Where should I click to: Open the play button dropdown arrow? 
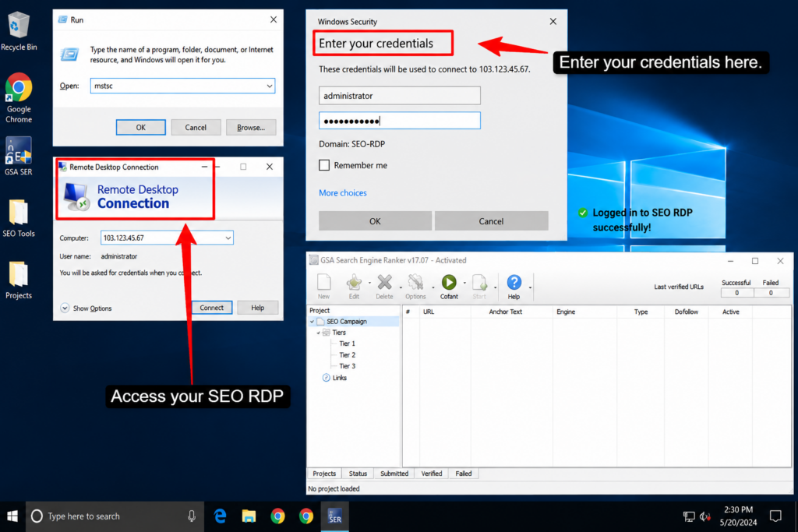[464, 283]
